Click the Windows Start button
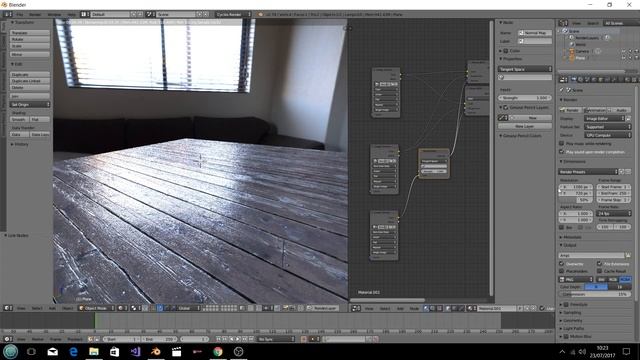Viewport: 640px width, 360px height. point(10,351)
